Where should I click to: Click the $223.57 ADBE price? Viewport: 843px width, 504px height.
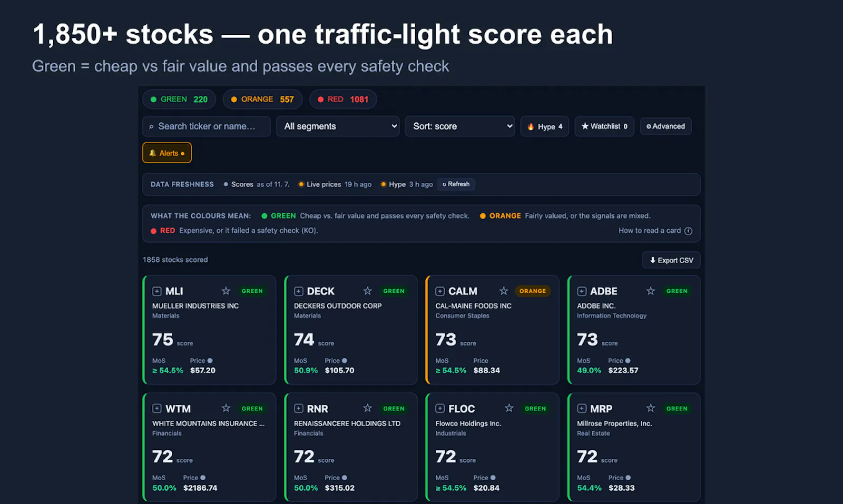(x=623, y=371)
